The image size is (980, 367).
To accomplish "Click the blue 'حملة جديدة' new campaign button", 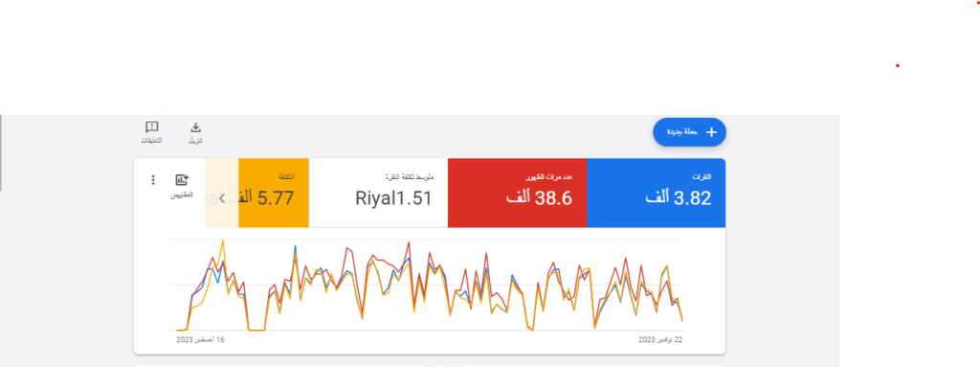I will (689, 132).
